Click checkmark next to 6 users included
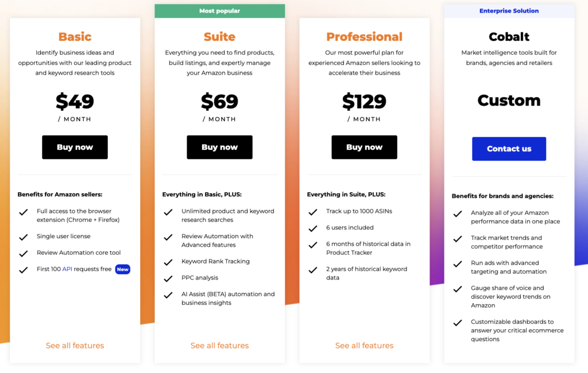588x373 pixels. click(x=313, y=228)
